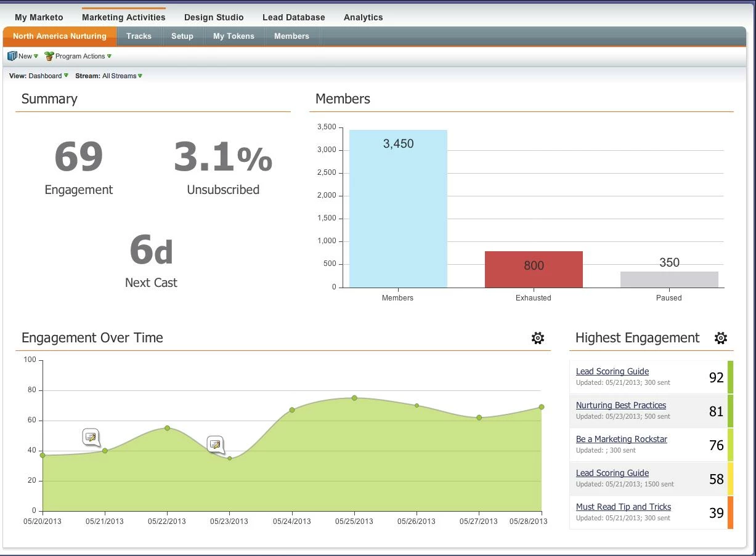Image resolution: width=756 pixels, height=556 pixels.
Task: Open Must Read Tip and Tricks link
Action: 624,507
